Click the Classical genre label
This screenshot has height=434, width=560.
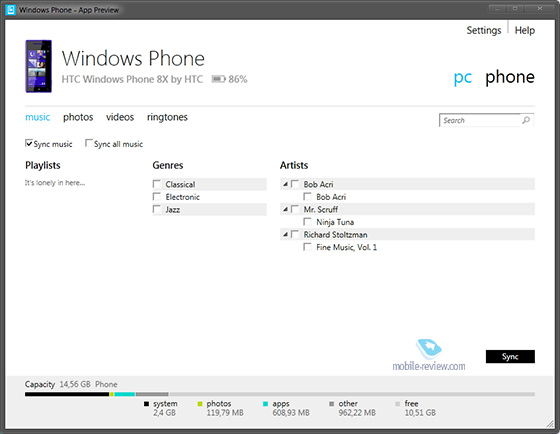pos(180,184)
